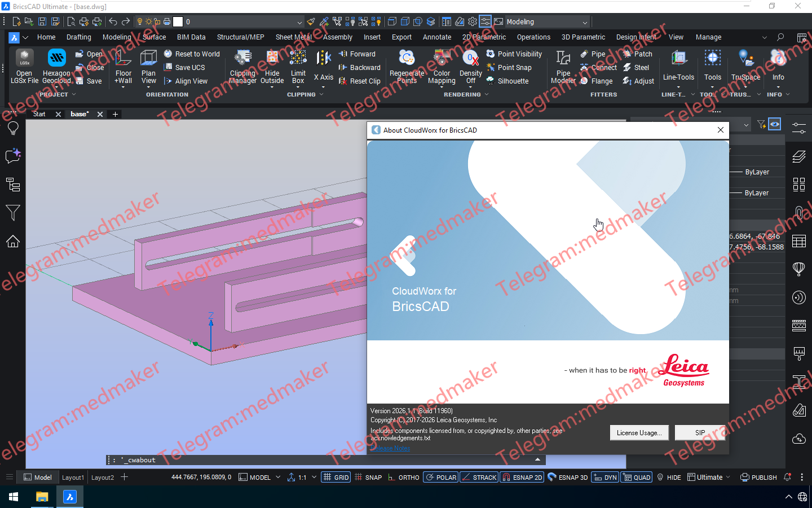
Task: Click Reset Clip
Action: coord(359,81)
